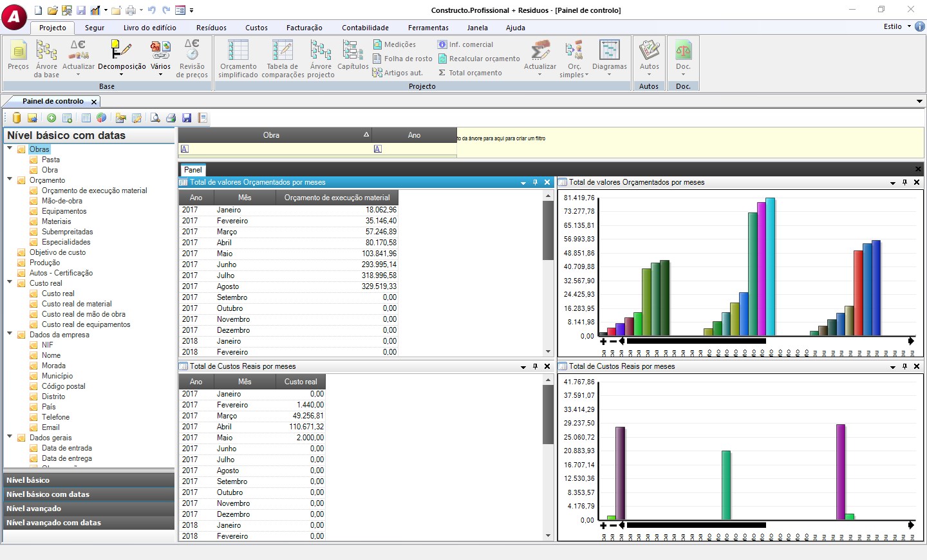Viewport: 927px width, 560px height.
Task: Open the Diagramas dropdown
Action: [x=609, y=75]
